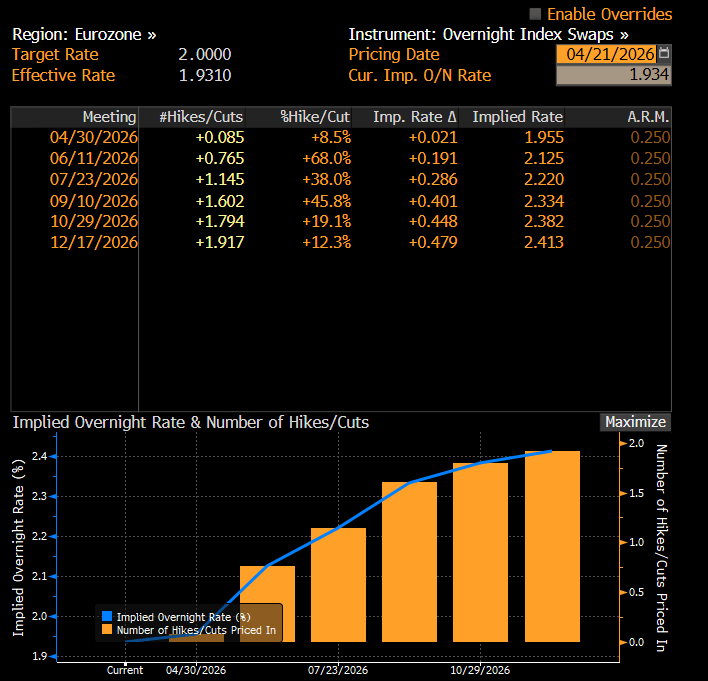Click the %Hike/Cut column header
708x681 pixels.
pos(314,117)
